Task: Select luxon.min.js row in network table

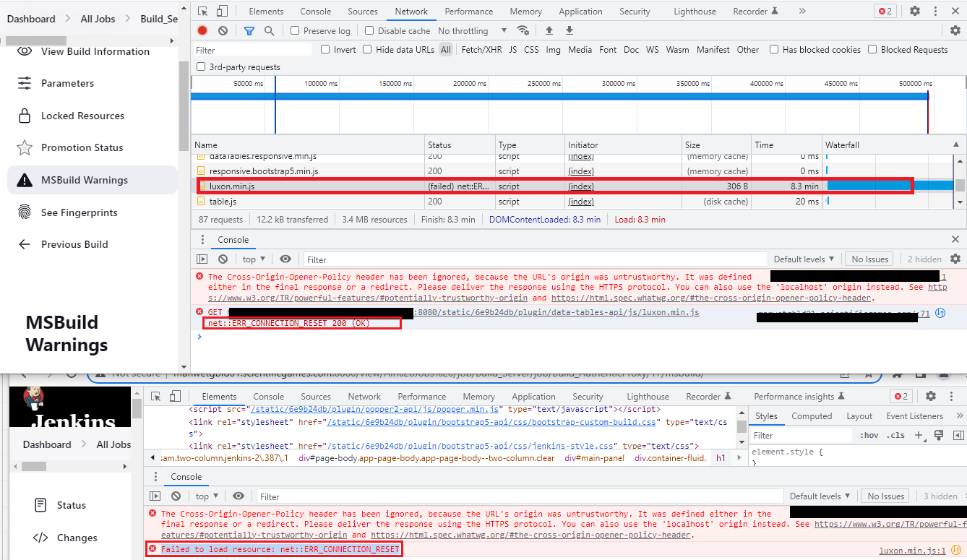Action: pos(573,186)
